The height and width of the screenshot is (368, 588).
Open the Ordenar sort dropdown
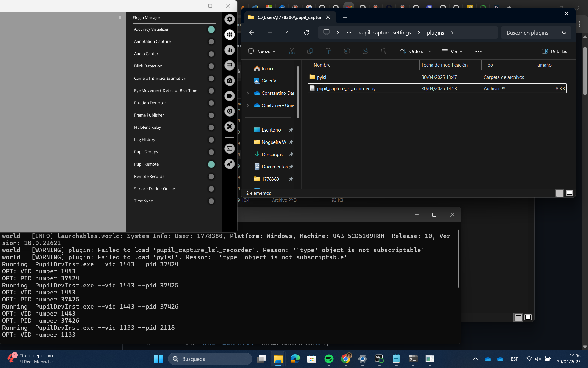pos(416,51)
